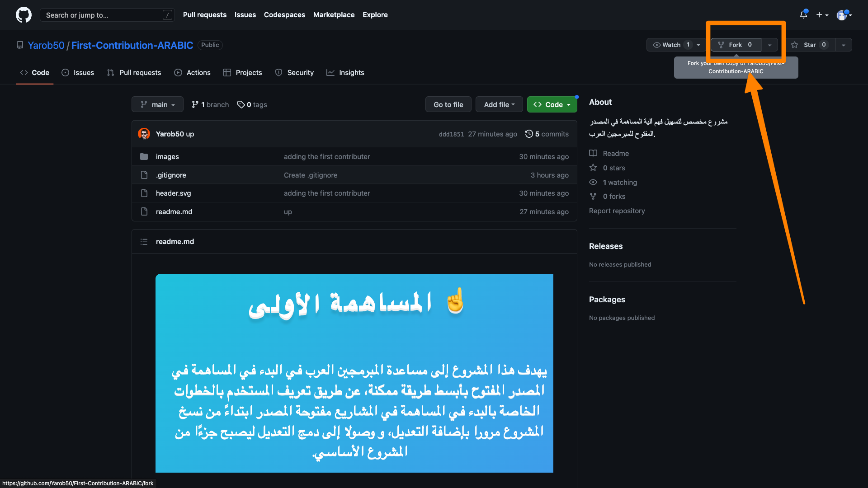Show the 0 tags list
868x488 pixels.
[x=252, y=105]
